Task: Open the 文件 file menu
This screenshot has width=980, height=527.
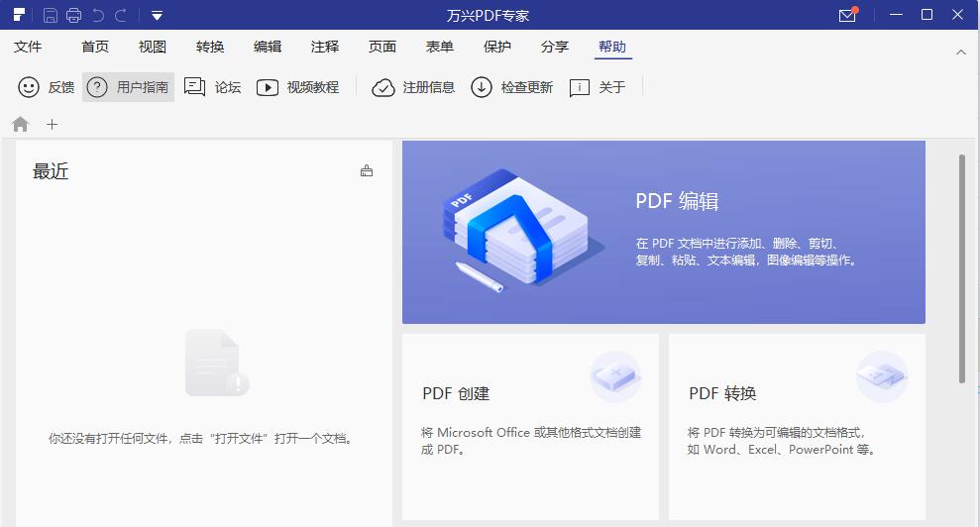Action: point(28,47)
